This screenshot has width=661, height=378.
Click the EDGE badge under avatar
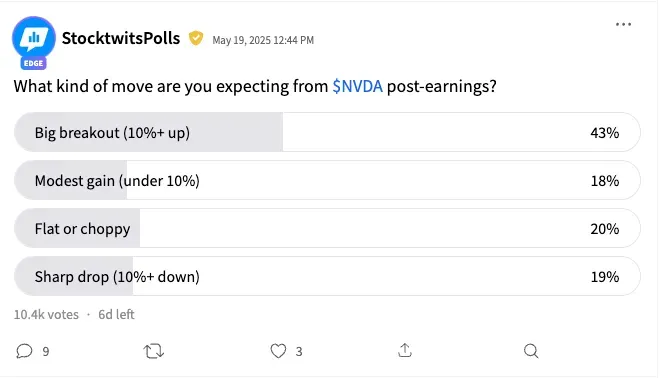[x=33, y=63]
